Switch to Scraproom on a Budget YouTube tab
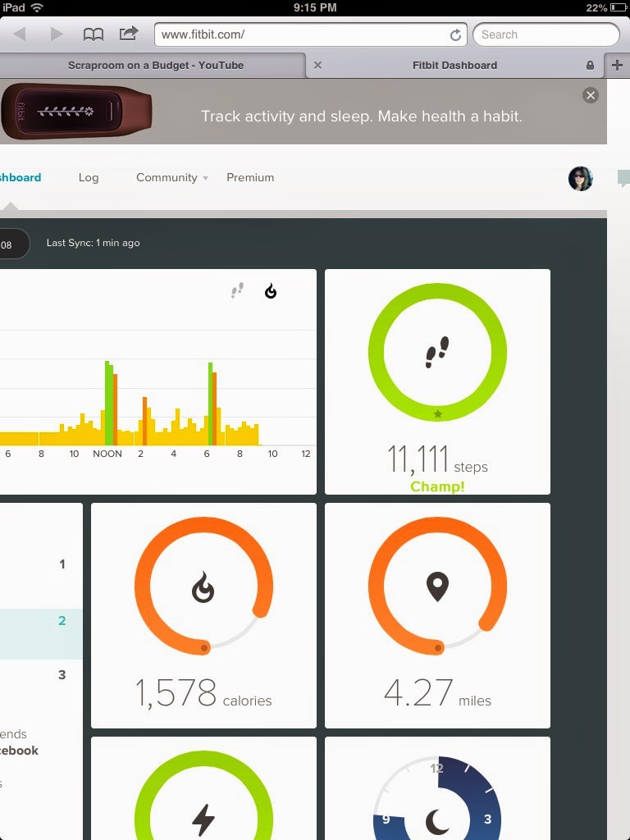Image resolution: width=630 pixels, height=840 pixels. point(155,66)
